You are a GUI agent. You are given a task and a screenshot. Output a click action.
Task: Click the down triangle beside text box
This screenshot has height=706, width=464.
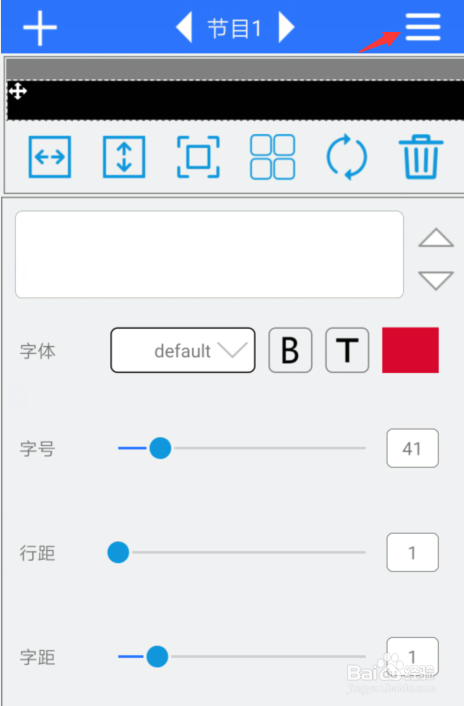[436, 281]
